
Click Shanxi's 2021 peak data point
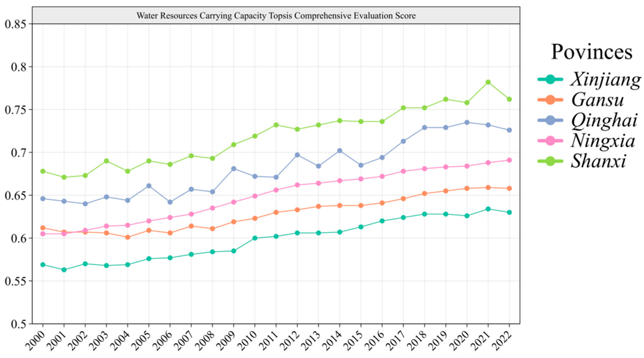488,82
